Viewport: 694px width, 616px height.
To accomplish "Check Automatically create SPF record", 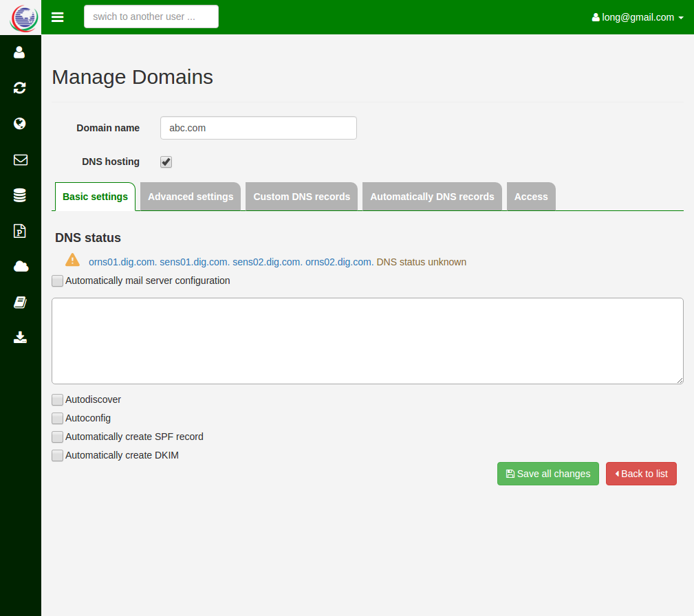I will pyautogui.click(x=58, y=437).
